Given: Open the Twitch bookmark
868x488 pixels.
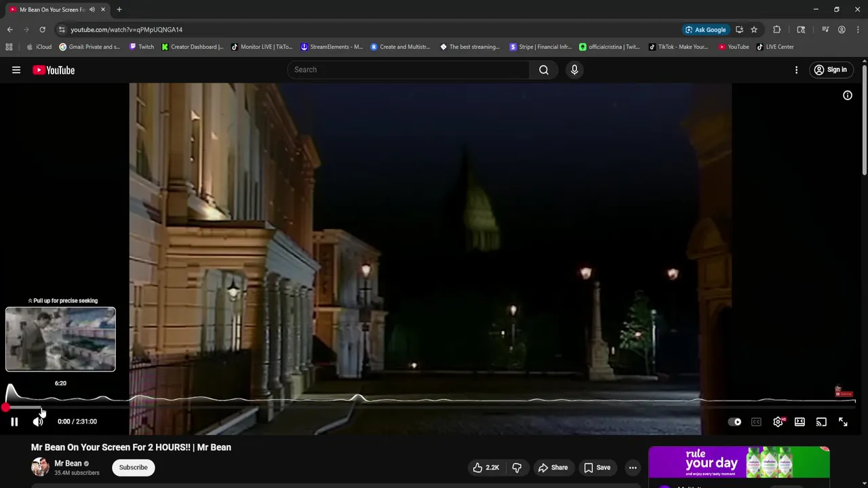Looking at the screenshot, I should (x=142, y=47).
